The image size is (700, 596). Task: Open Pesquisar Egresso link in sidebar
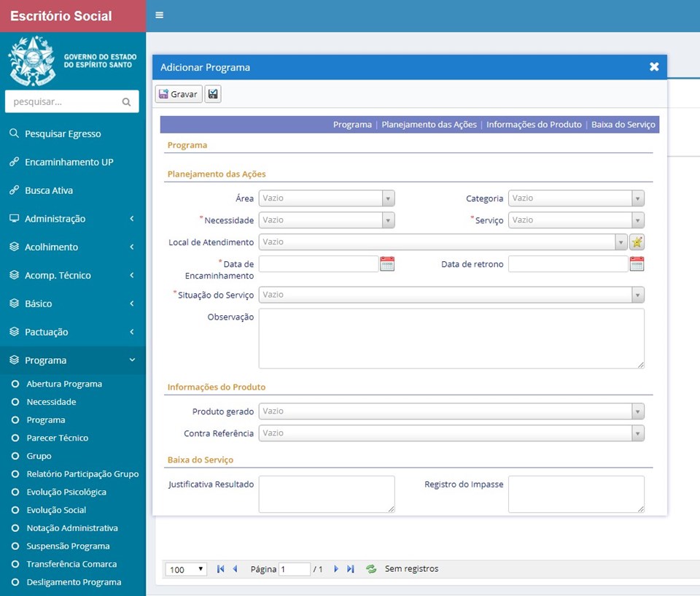point(63,134)
